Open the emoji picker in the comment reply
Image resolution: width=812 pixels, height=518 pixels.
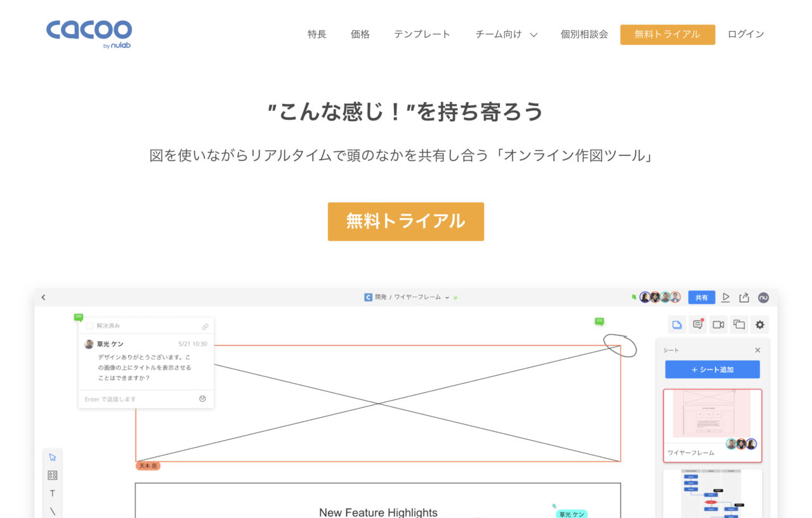coord(202,399)
